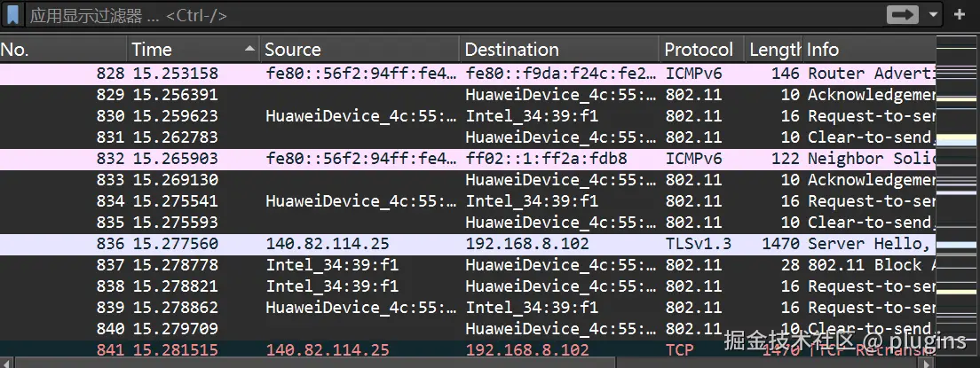Click the plus icon to add a filter button
This screenshot has height=368, width=980.
[x=960, y=15]
